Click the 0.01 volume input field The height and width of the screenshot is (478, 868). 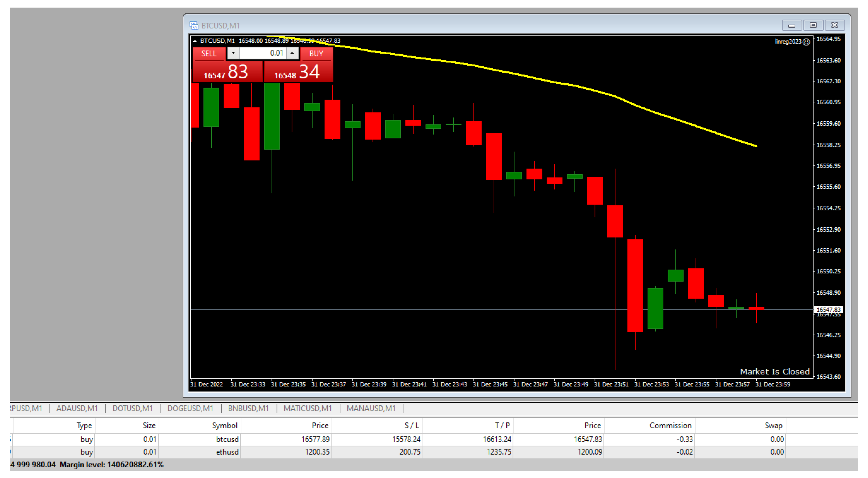(x=263, y=53)
